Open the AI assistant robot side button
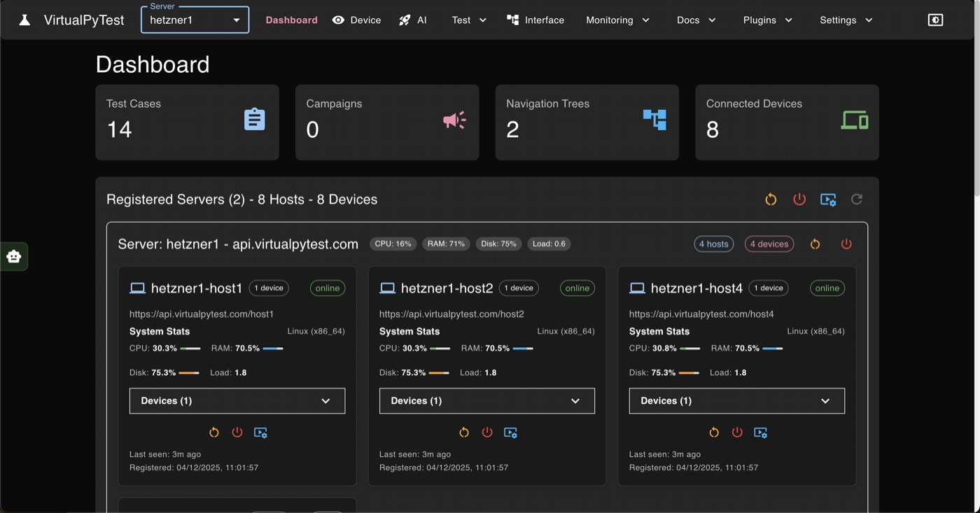The image size is (980, 513). pos(13,257)
